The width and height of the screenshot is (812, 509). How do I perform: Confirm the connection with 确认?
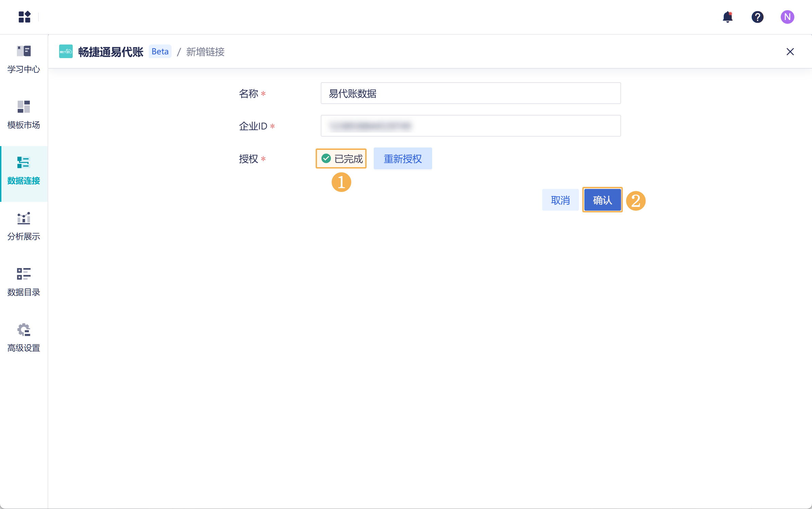[602, 200]
